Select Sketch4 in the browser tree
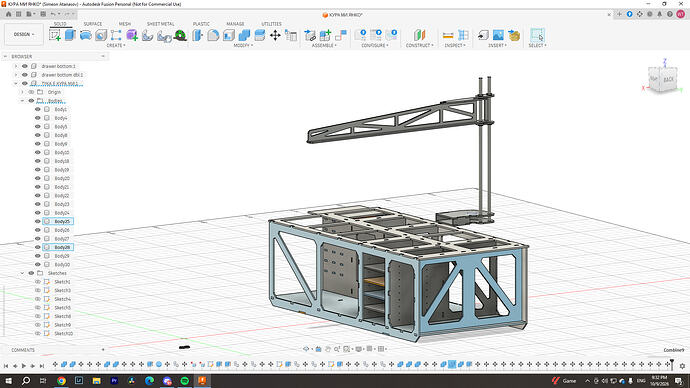The height and width of the screenshot is (388, 690). [x=62, y=299]
